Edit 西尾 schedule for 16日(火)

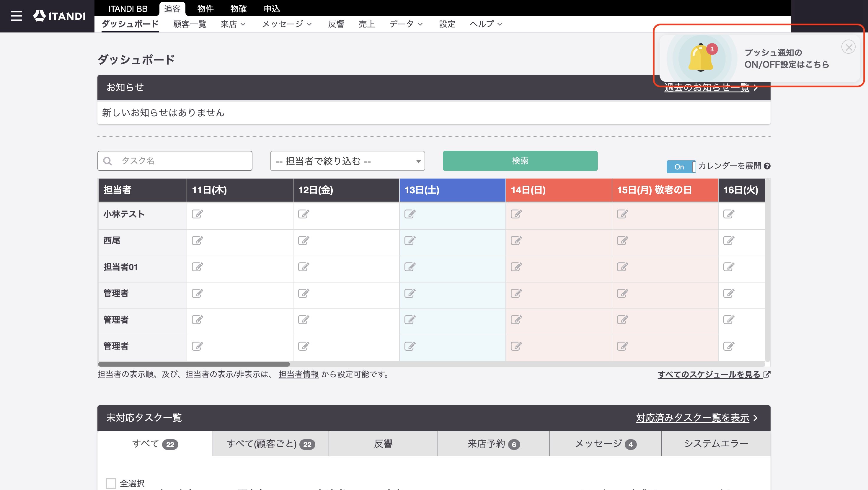click(729, 241)
